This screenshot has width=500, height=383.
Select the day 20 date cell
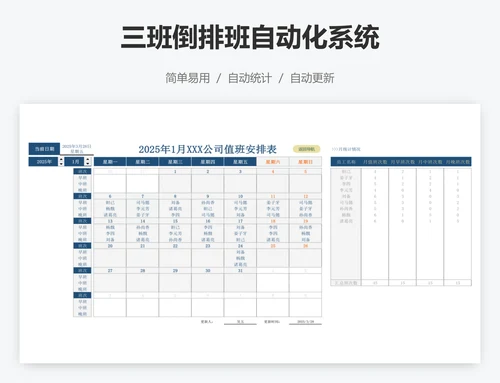(x=110, y=246)
